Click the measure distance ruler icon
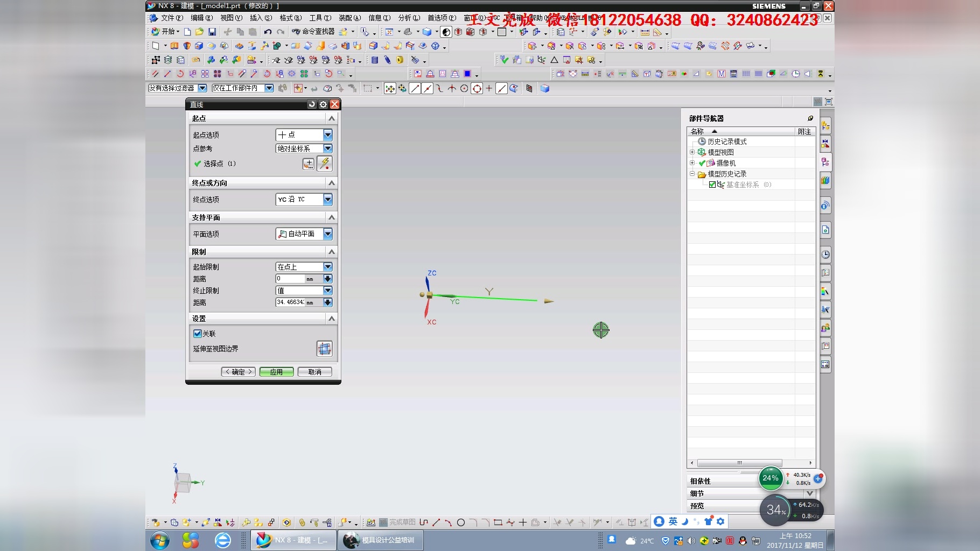This screenshot has height=551, width=980. (x=645, y=32)
